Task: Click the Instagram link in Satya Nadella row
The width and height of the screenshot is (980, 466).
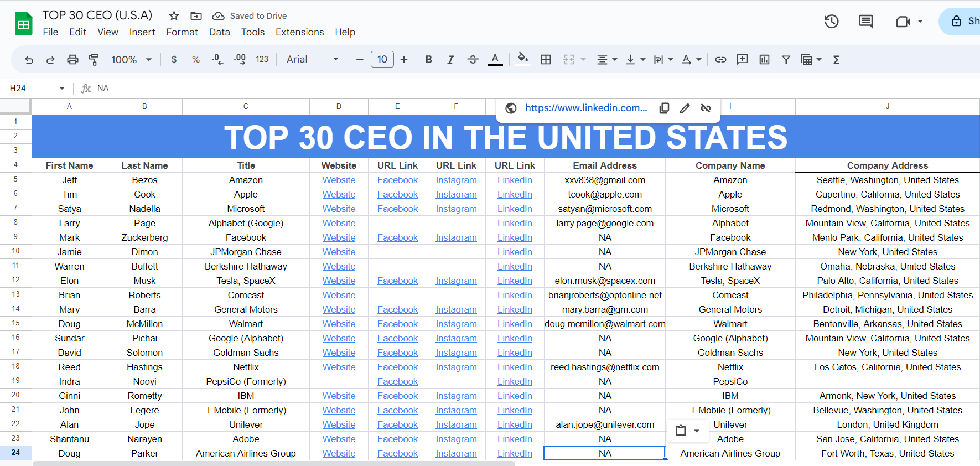Action: click(457, 209)
